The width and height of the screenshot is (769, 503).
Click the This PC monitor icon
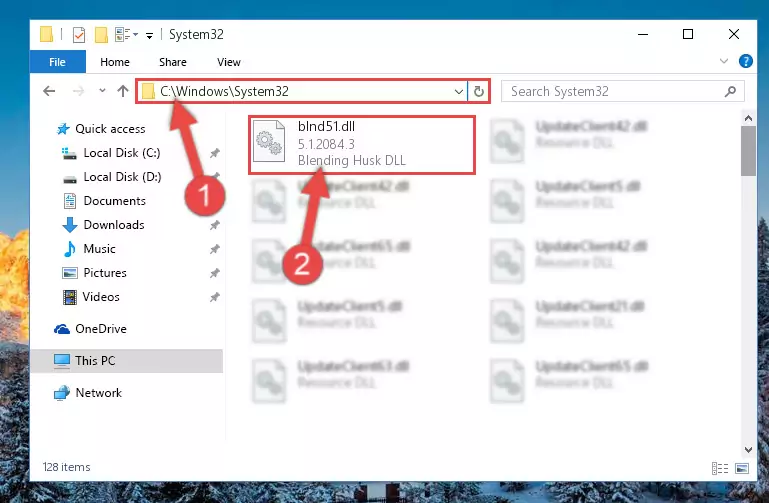click(x=62, y=361)
